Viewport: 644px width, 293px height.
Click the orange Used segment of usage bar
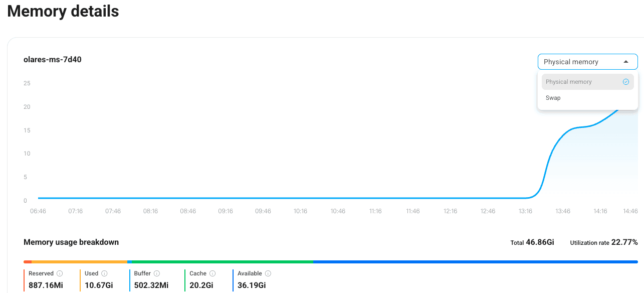click(79, 261)
